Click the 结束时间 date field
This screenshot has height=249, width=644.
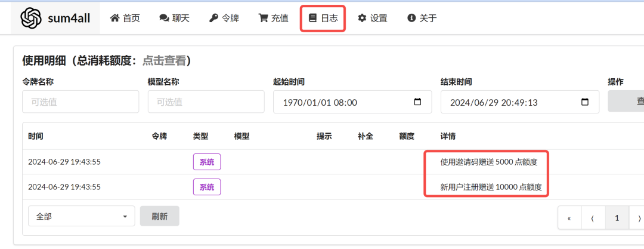(520, 102)
